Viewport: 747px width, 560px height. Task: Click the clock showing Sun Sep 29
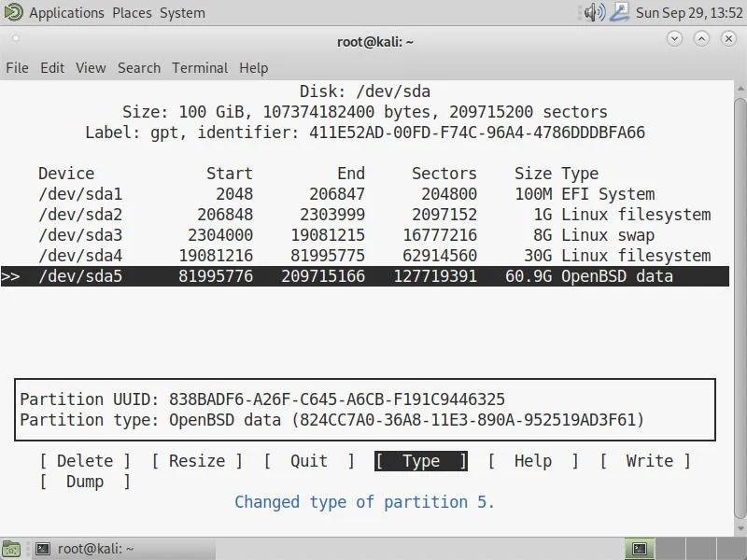point(689,13)
